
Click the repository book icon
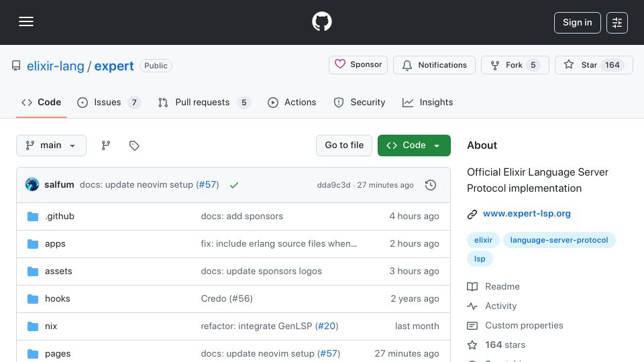16,66
